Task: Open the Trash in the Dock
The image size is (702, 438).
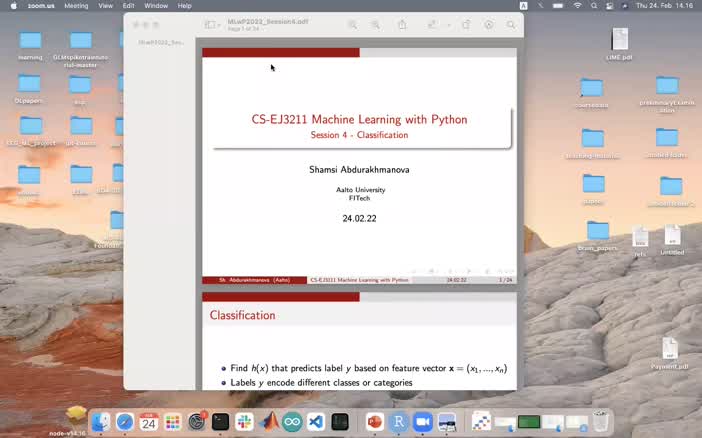Action: point(600,421)
